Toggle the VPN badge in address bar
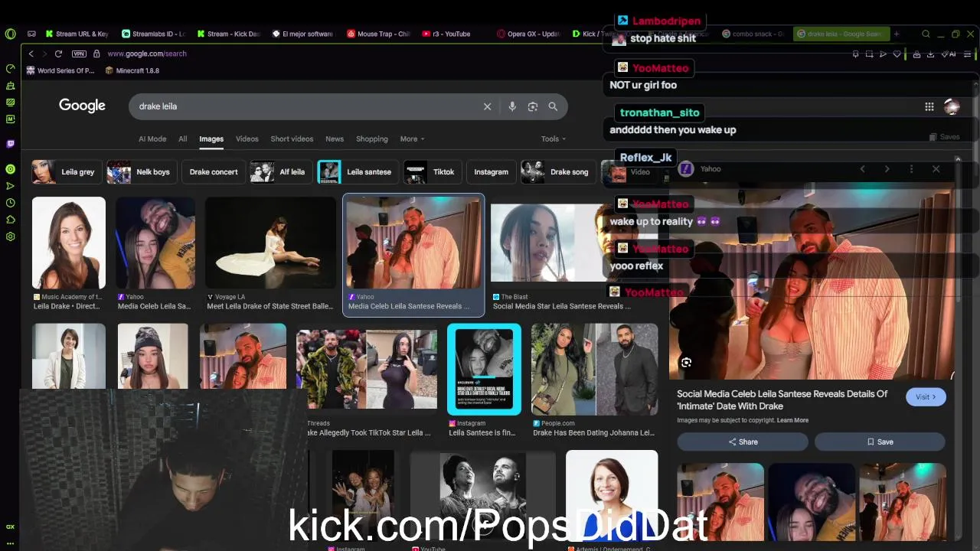 click(x=79, y=54)
